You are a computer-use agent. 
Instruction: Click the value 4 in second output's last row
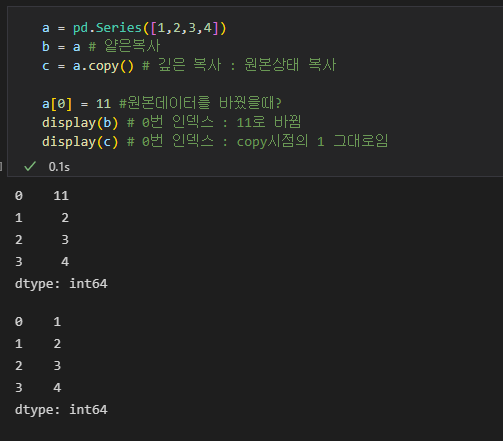[x=57, y=388]
